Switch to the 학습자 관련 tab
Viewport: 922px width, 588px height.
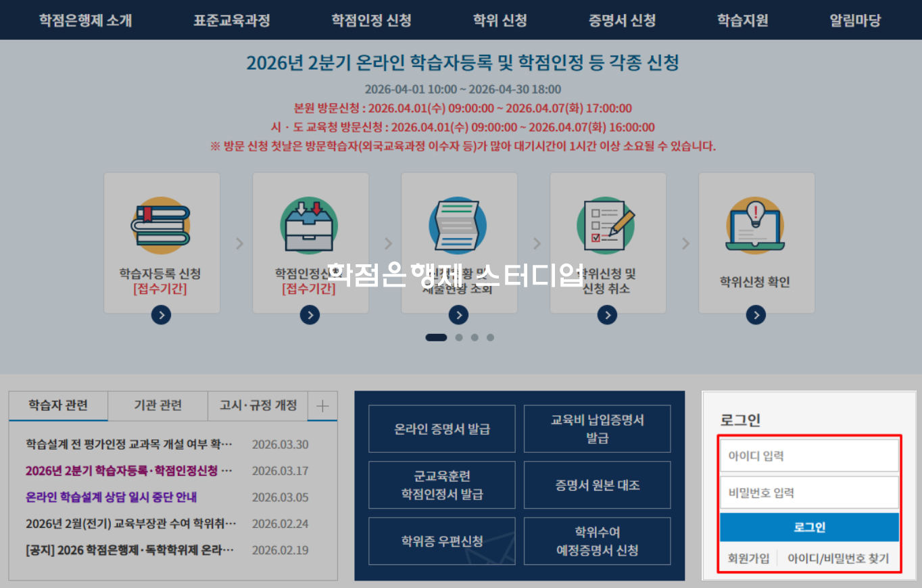pyautogui.click(x=58, y=406)
